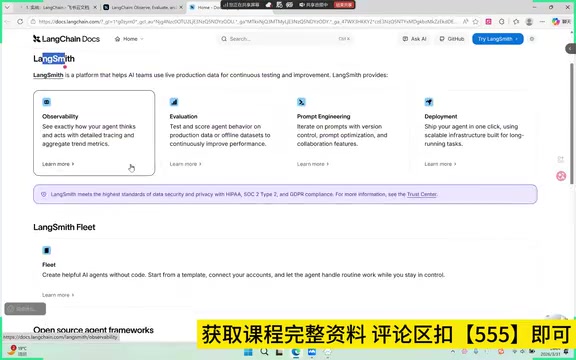Click the Search docs field
Image resolution: width=576 pixels, height=360 pixels.
coord(285,39)
